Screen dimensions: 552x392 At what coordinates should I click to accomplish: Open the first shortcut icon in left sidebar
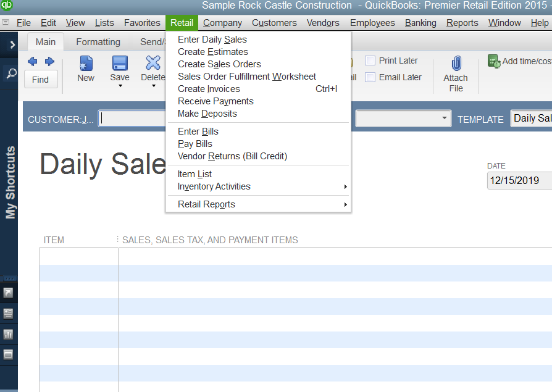click(x=8, y=293)
